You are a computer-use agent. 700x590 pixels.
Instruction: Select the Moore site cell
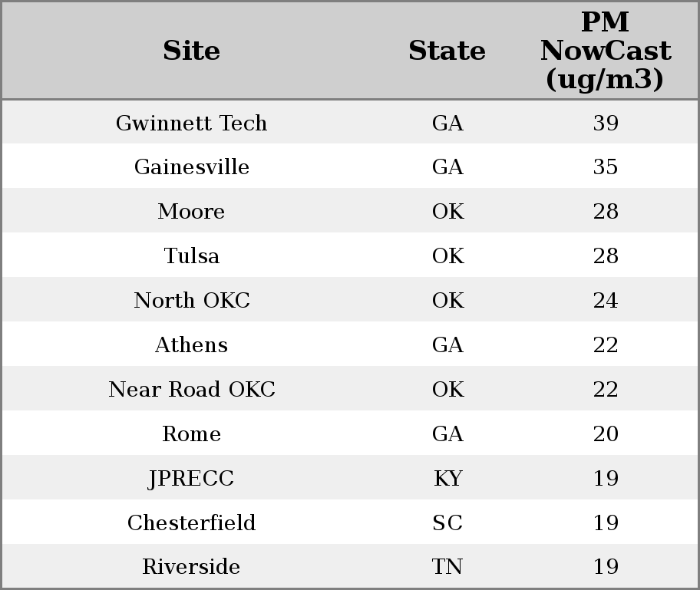191,211
